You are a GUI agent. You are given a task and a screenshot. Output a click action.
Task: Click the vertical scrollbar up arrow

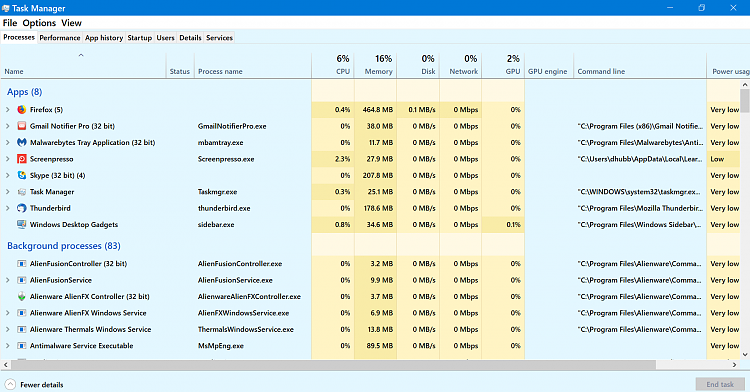point(745,84)
